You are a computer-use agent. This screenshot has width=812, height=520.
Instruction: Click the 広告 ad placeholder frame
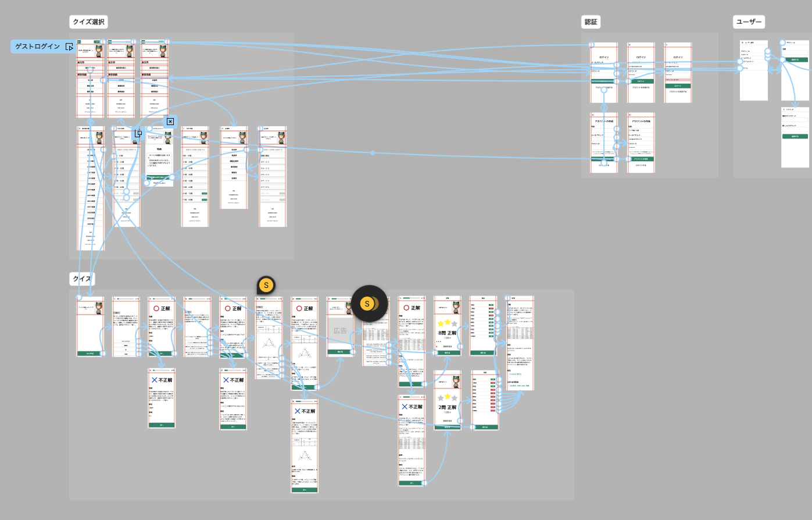coord(340,331)
